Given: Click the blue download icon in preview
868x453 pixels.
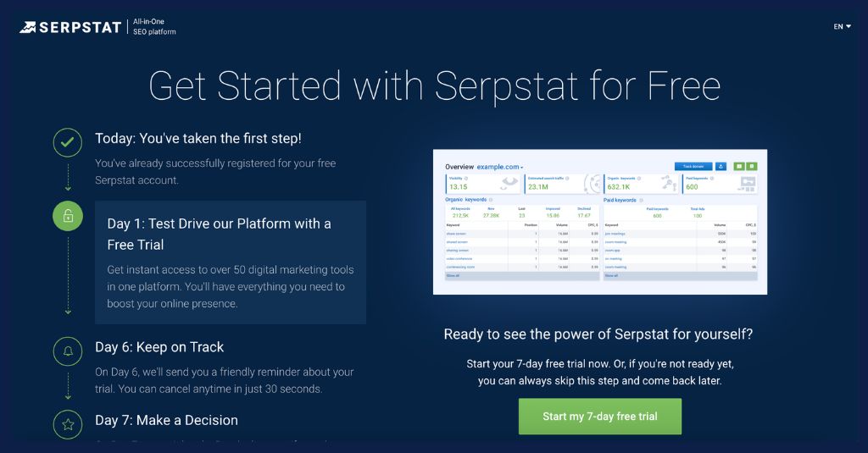Looking at the screenshot, I should tap(721, 167).
